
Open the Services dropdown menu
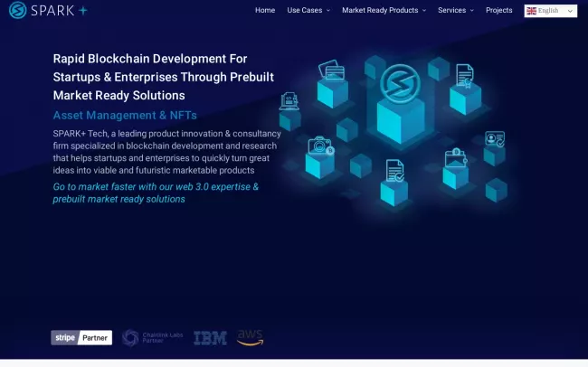coord(456,11)
